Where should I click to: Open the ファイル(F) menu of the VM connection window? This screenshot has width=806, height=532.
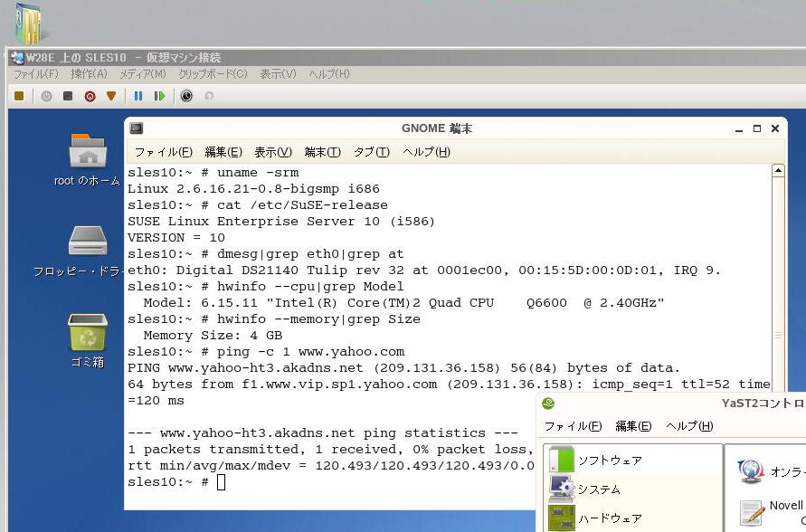point(36,74)
